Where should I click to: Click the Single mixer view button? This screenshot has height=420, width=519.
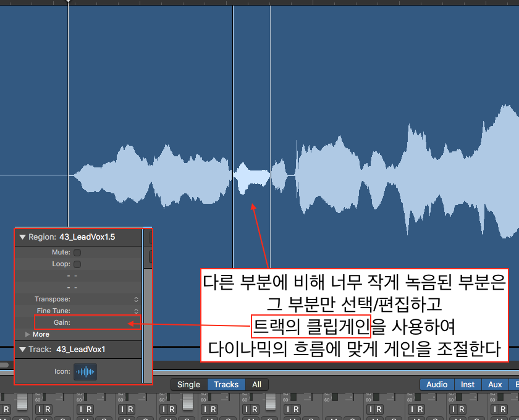[188, 384]
